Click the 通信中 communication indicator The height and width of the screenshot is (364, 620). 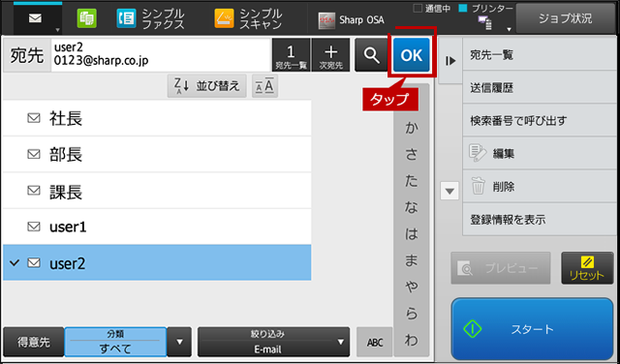[x=432, y=9]
